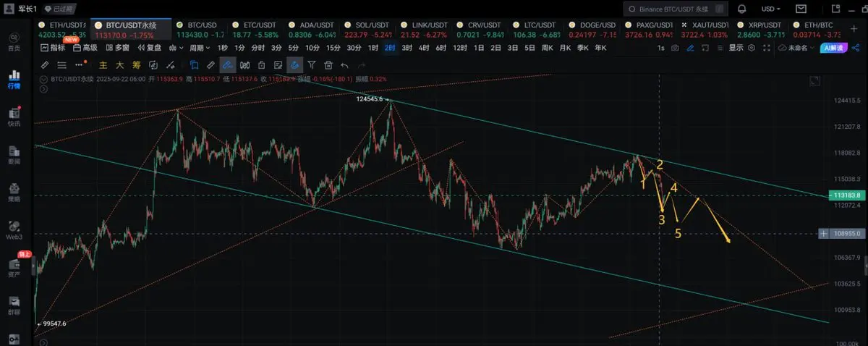868x346 pixels.
Task: Click the screenshot camera icon
Action: click(675, 47)
